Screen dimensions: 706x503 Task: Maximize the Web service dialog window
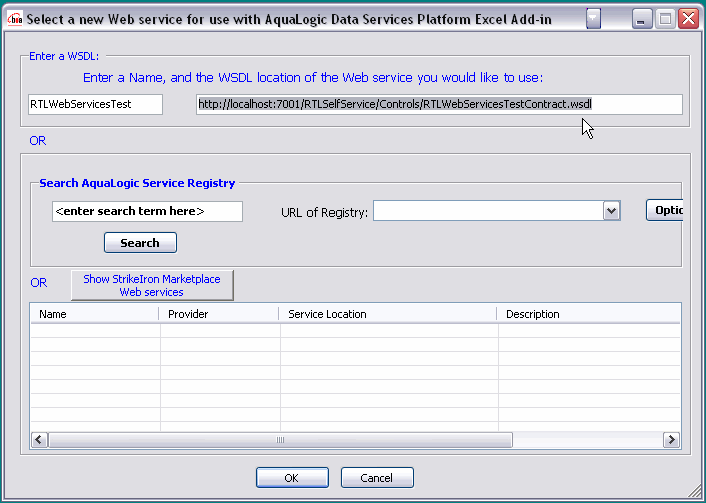[665, 19]
